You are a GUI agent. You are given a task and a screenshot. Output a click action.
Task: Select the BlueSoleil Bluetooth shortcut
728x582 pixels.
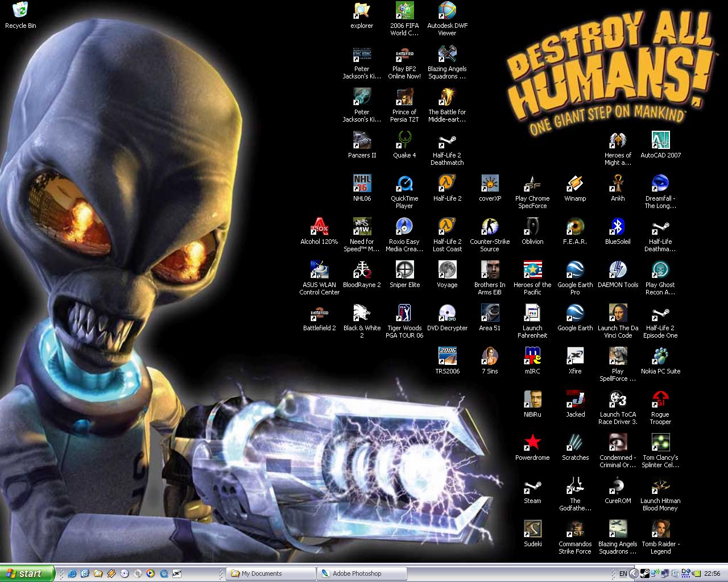pos(618,227)
